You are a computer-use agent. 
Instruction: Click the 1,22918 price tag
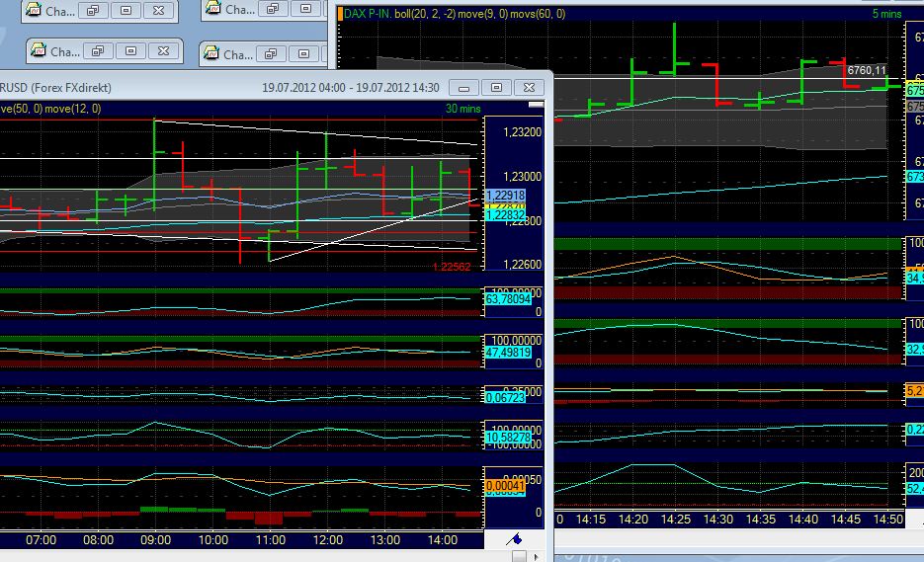506,196
